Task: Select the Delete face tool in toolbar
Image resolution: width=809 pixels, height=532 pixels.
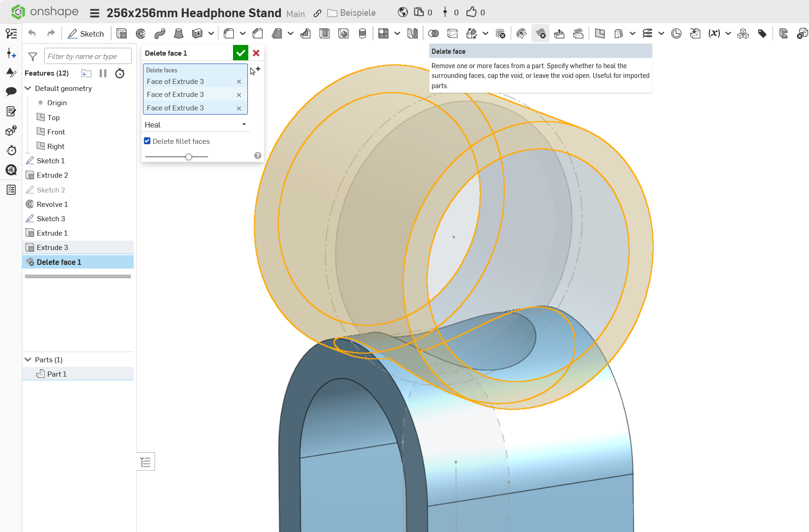Action: [x=540, y=33]
